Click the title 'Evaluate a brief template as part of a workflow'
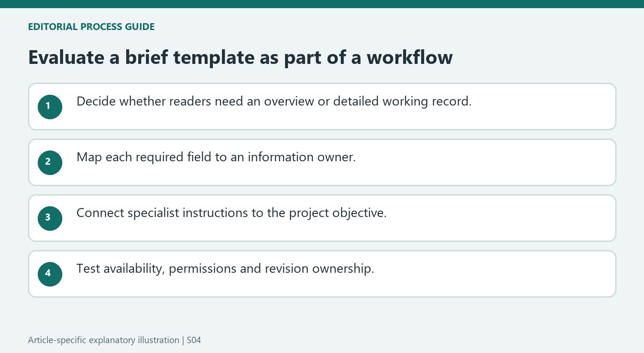This screenshot has width=644, height=353. [x=240, y=57]
